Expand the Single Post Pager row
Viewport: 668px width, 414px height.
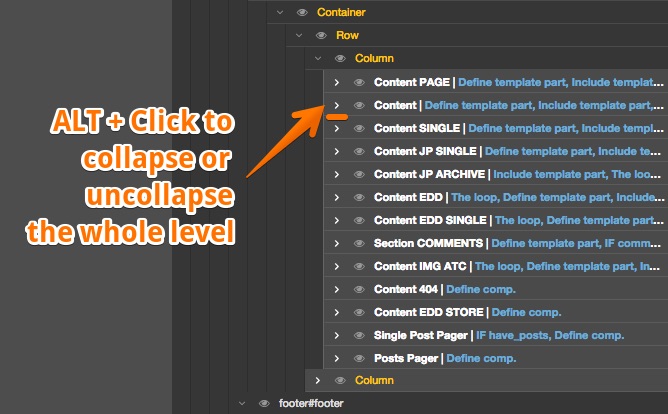[x=337, y=335]
